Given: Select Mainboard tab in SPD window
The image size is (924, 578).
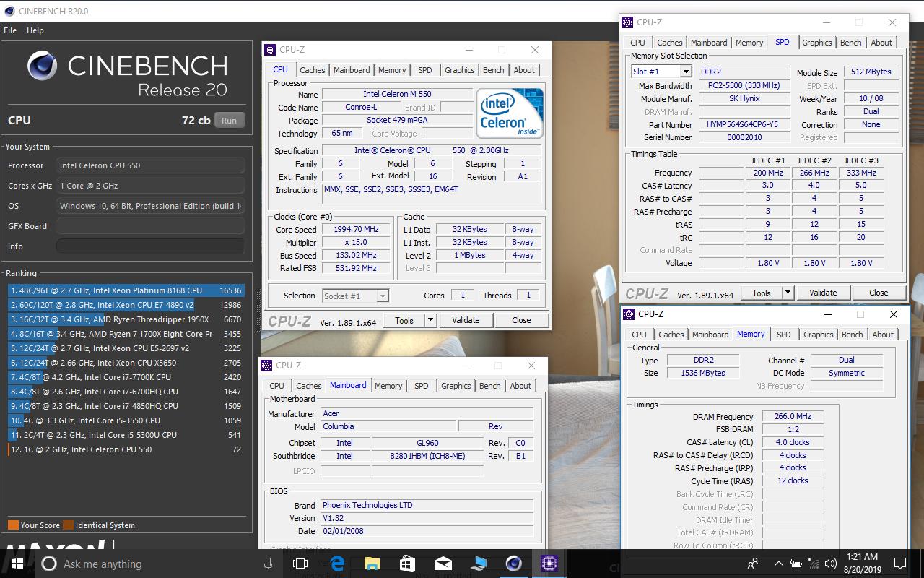Looking at the screenshot, I should [710, 43].
